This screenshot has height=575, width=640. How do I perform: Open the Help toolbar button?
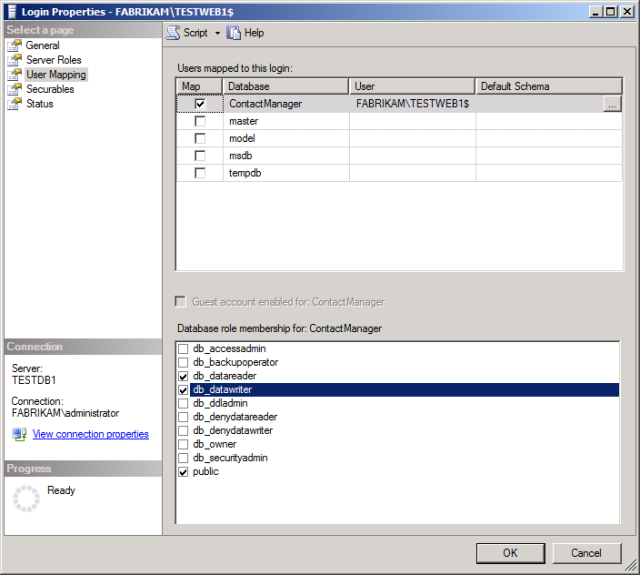point(234,33)
